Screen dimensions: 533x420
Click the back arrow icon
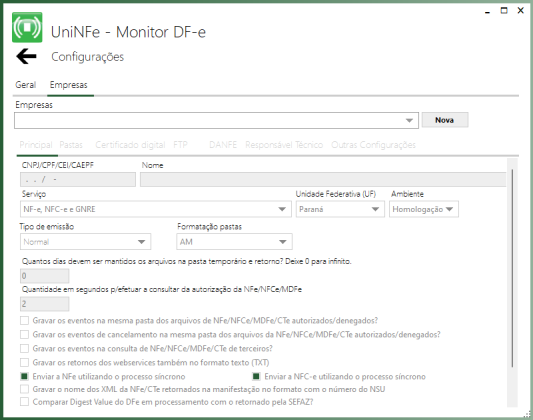27,56
